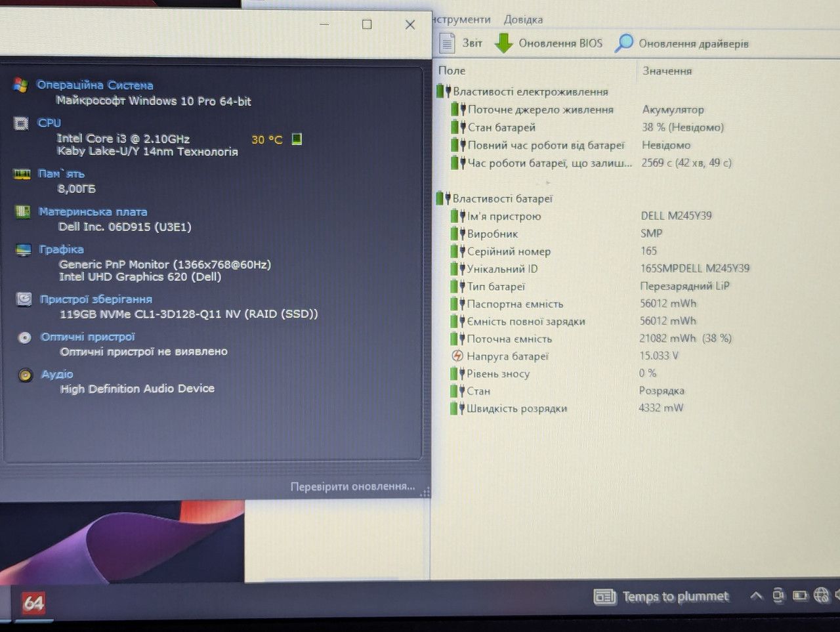
Task: Click the Перевірити оновлення link in Speccy
Action: pos(352,486)
